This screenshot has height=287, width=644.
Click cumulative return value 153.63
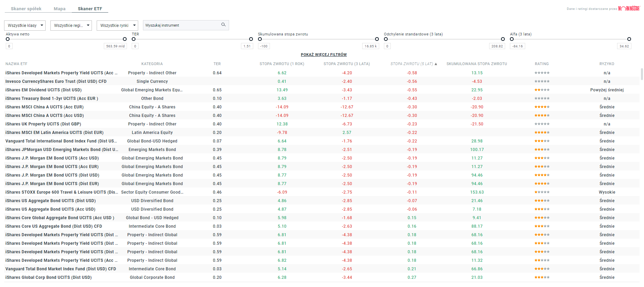477,192
